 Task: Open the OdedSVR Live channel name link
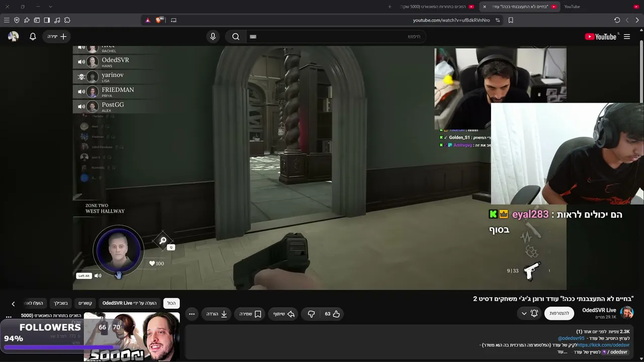pos(599,310)
